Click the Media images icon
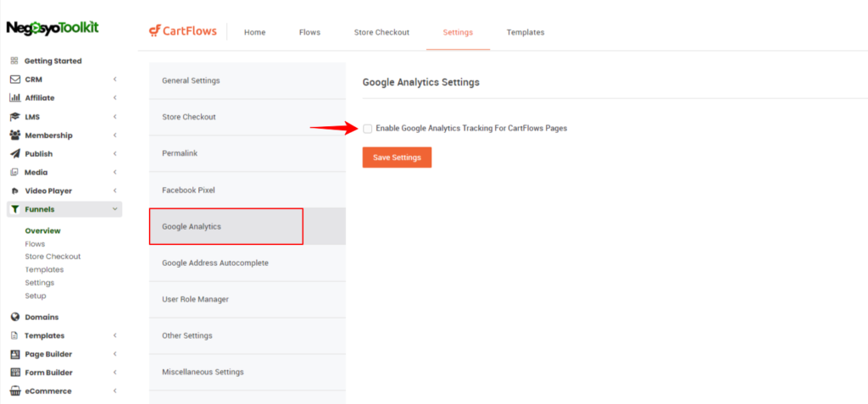 (x=14, y=173)
